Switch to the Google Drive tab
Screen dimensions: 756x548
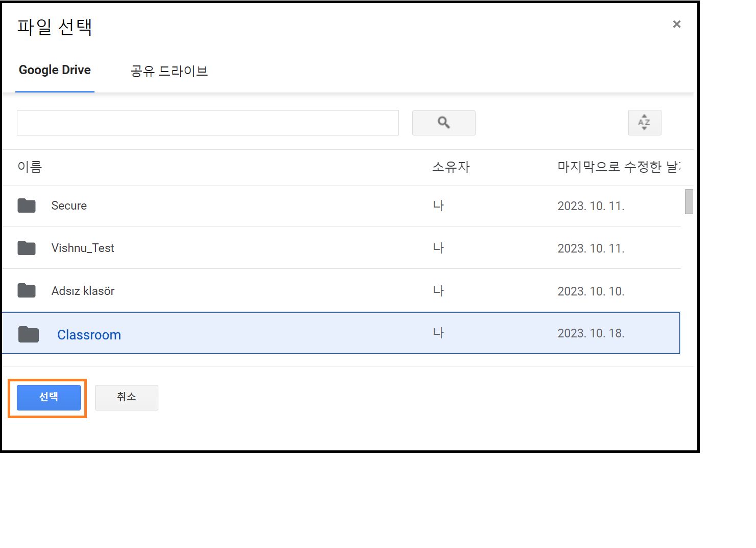pos(55,70)
